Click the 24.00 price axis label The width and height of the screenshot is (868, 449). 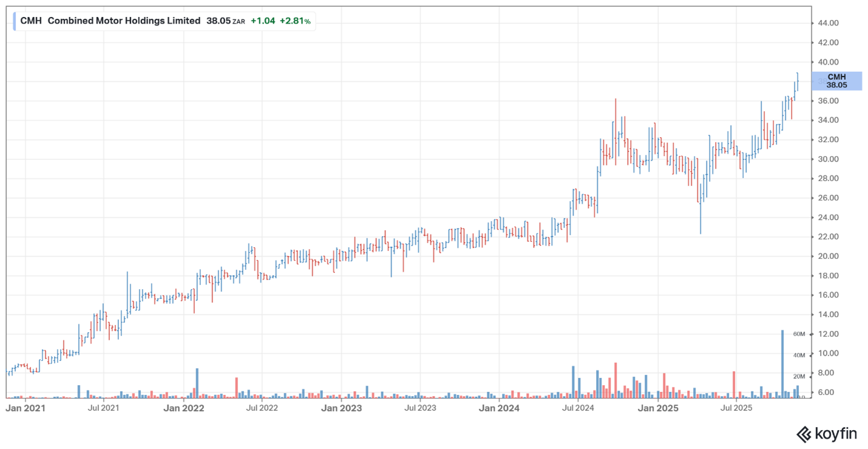pos(828,218)
